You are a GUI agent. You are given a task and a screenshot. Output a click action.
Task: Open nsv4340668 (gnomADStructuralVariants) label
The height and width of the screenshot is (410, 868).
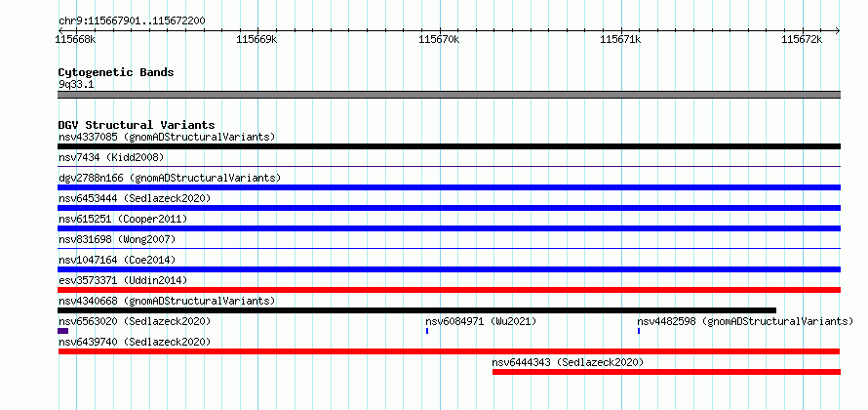click(x=167, y=301)
